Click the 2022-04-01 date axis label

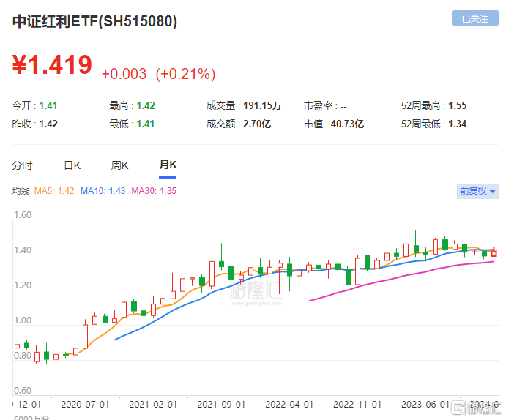[x=289, y=405]
